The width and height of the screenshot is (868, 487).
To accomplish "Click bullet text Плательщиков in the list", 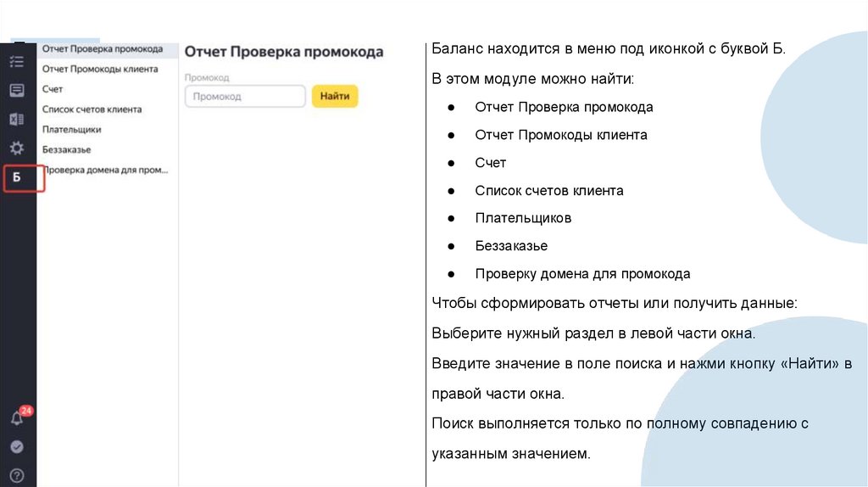I will coord(523,218).
